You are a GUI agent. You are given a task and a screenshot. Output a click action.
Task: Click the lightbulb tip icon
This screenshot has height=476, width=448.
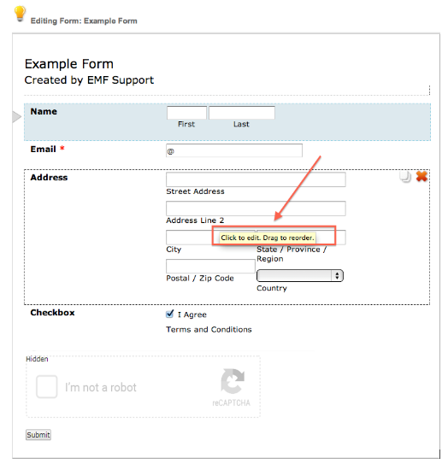pyautogui.click(x=20, y=14)
